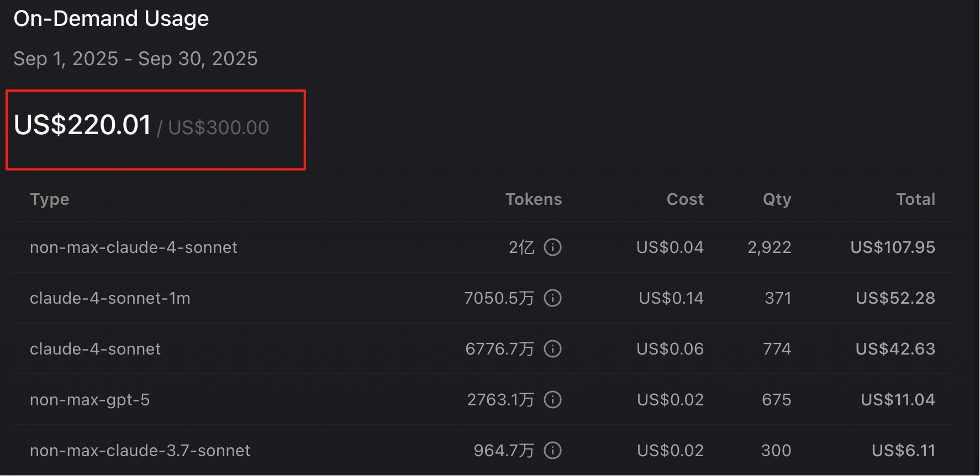The height and width of the screenshot is (476, 980).
Task: Click the US$220.01 usage amount
Action: (x=82, y=125)
